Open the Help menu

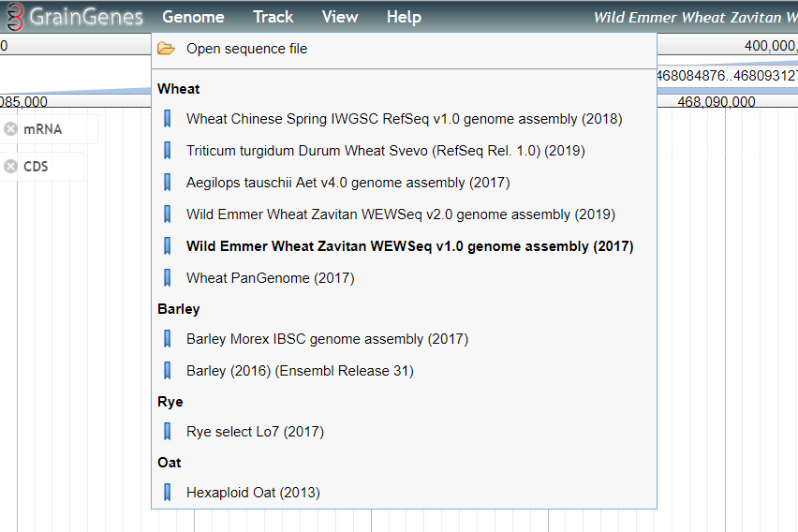(404, 17)
